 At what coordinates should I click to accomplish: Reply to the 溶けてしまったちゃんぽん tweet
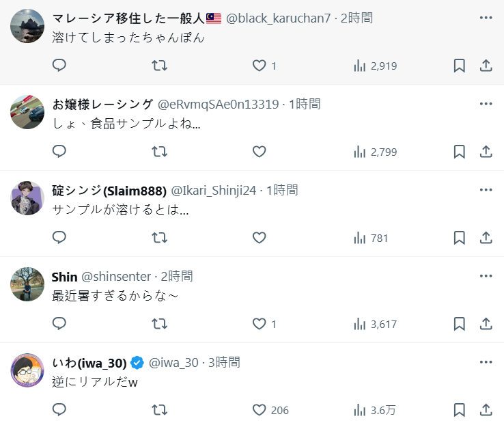coord(59,66)
